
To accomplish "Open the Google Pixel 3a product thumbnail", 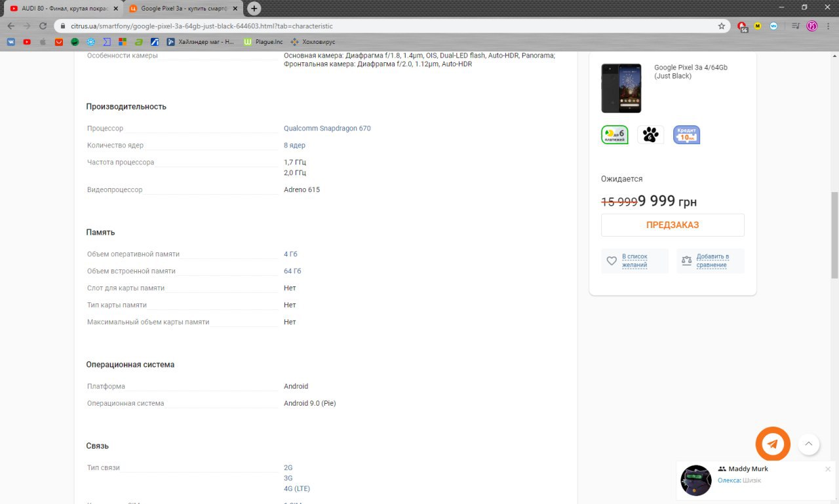I will [621, 88].
